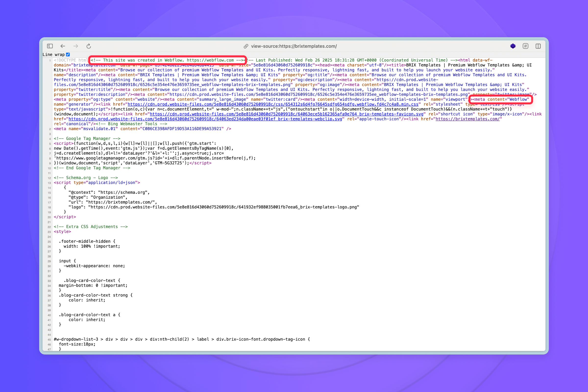Click the '.blog-card-color-text a {' selector

pos(89,315)
